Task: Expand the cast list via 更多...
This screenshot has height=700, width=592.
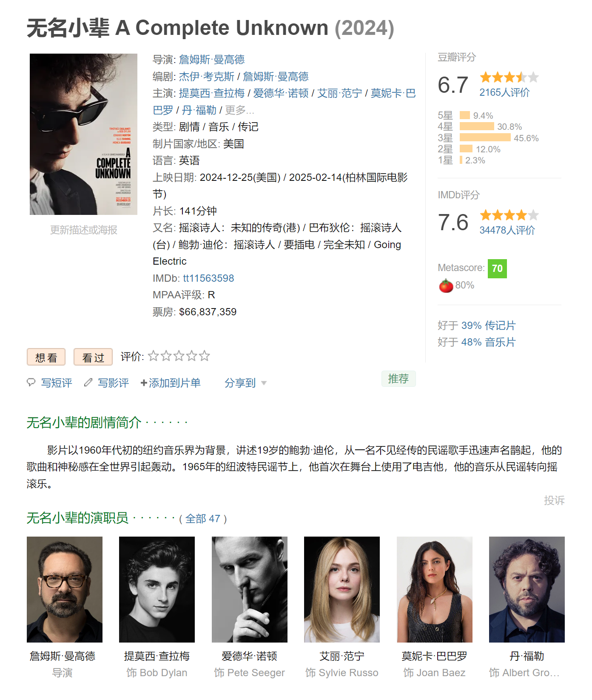Action: point(239,110)
